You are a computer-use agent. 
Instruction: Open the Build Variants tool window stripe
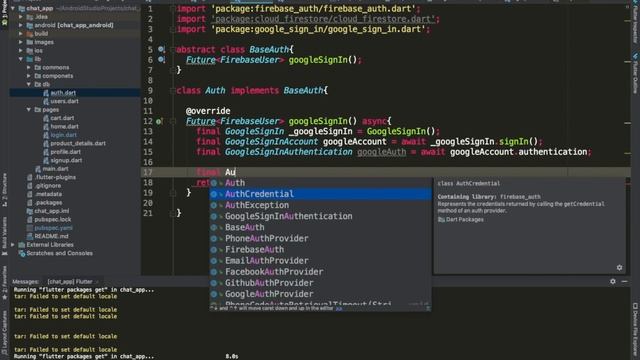pyautogui.click(x=4, y=236)
